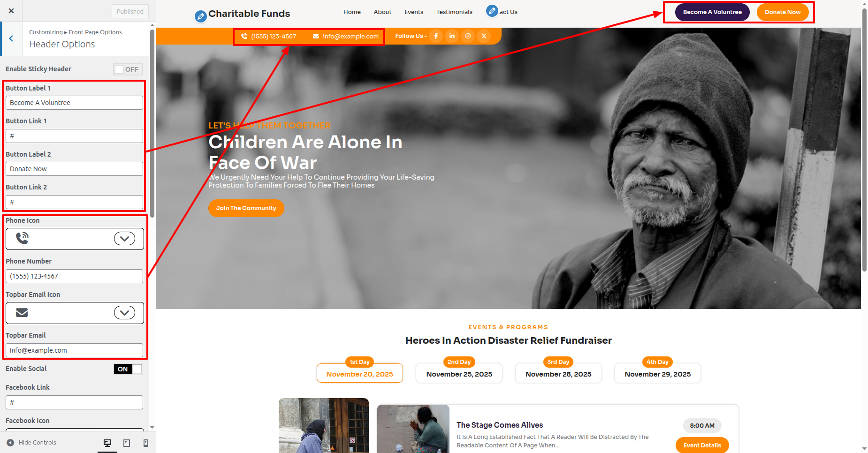Open the Phone Icon dropdown
868x453 pixels.
(x=75, y=239)
